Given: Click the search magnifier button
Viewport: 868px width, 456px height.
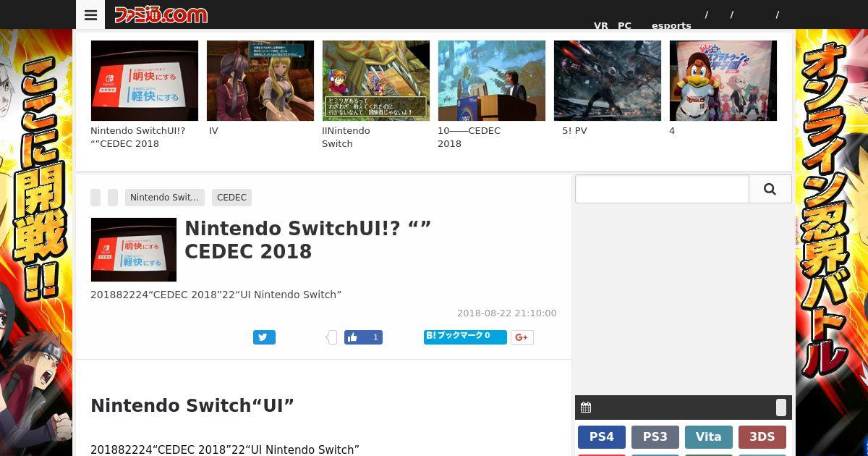Looking at the screenshot, I should click(770, 189).
